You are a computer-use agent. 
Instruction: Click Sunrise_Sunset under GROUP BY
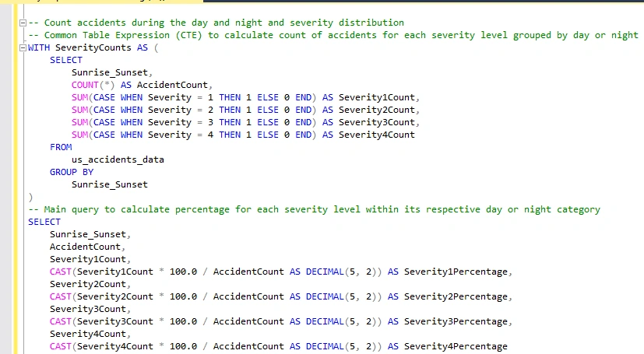click(110, 184)
